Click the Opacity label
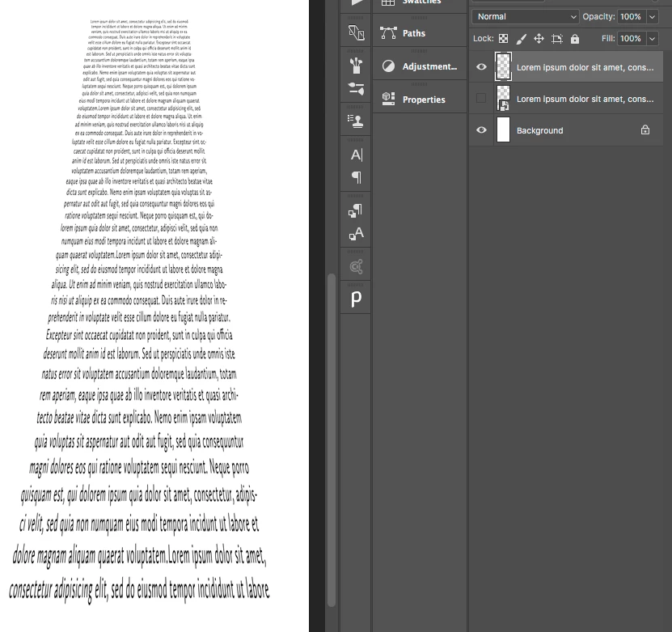The width and height of the screenshot is (672, 632). pyautogui.click(x=598, y=17)
